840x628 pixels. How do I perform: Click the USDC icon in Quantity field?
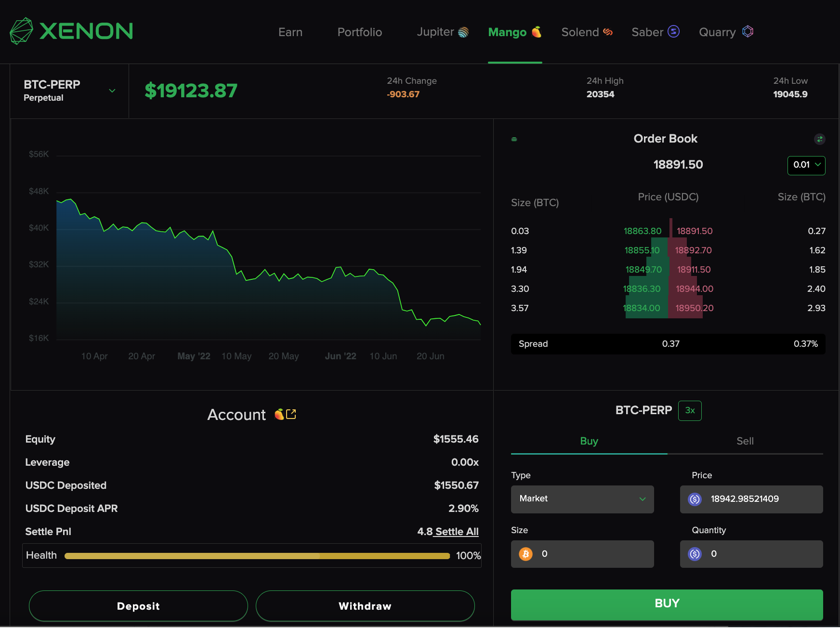tap(695, 554)
